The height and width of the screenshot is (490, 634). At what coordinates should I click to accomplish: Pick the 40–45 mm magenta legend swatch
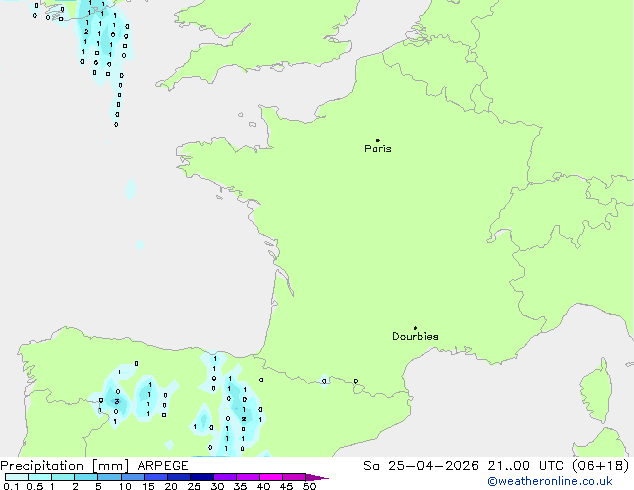click(x=271, y=477)
